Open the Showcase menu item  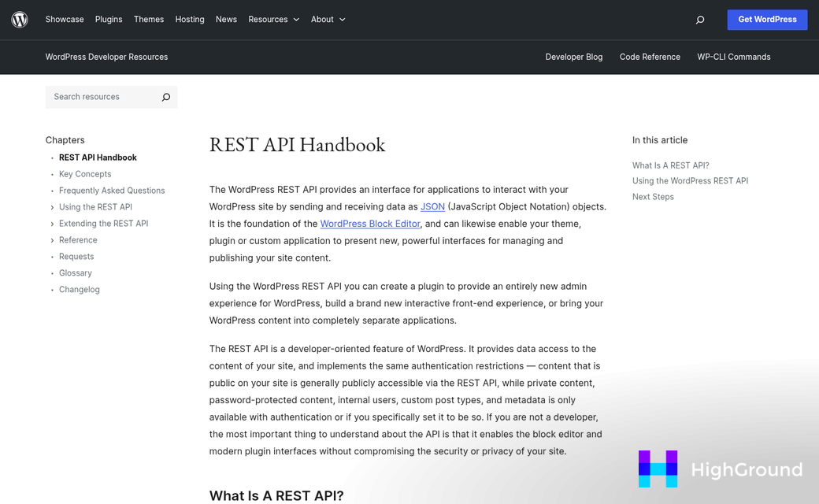click(65, 20)
